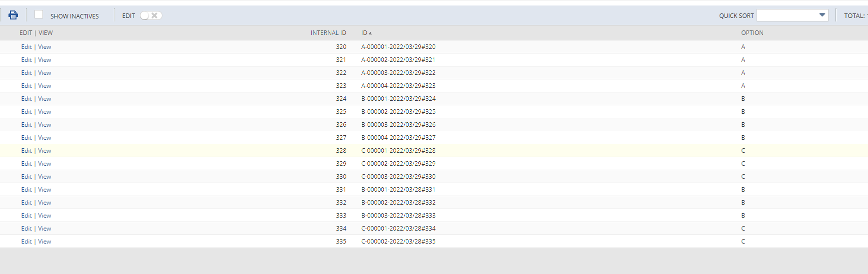Edit record with internal ID 330
Screen dimensions: 868x274
(26, 177)
